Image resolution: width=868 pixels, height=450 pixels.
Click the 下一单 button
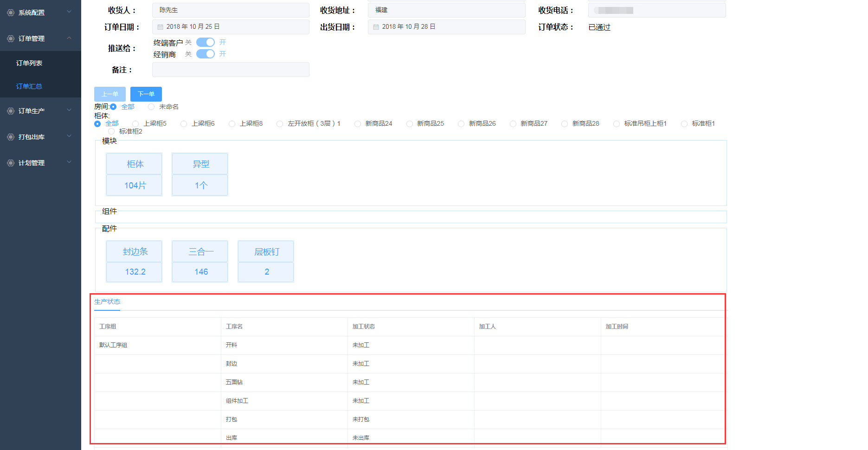click(x=146, y=94)
